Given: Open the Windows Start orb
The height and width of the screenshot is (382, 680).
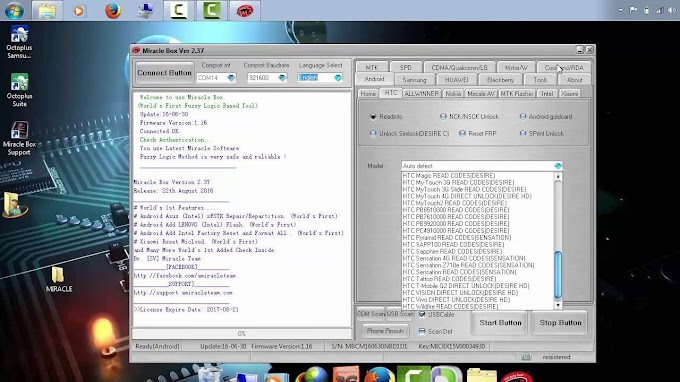Looking at the screenshot, I should [x=14, y=10].
